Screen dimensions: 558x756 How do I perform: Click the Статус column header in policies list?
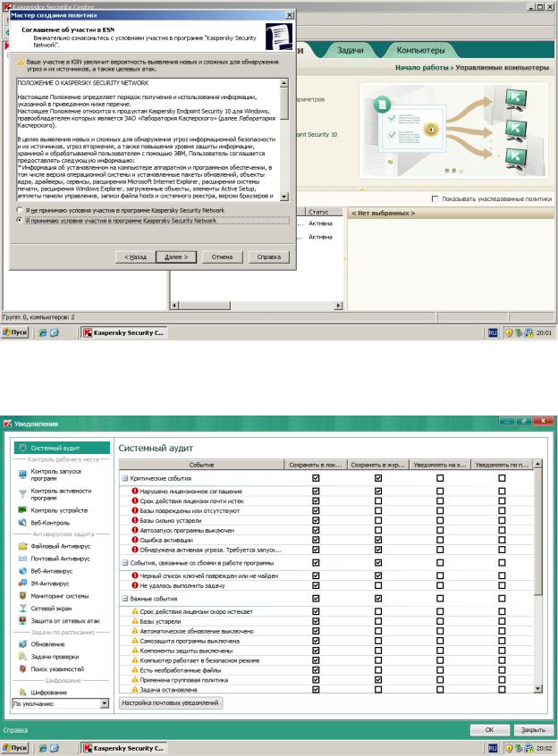click(324, 212)
